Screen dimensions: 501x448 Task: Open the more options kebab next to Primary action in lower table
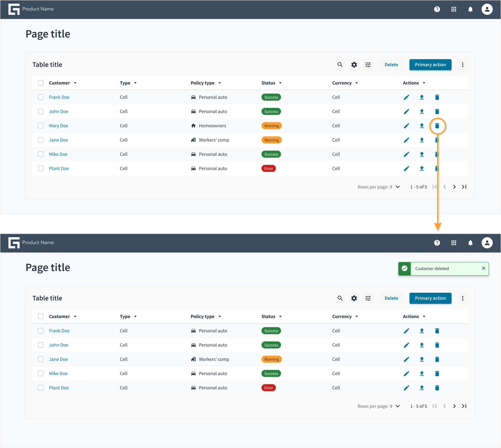[x=463, y=298]
